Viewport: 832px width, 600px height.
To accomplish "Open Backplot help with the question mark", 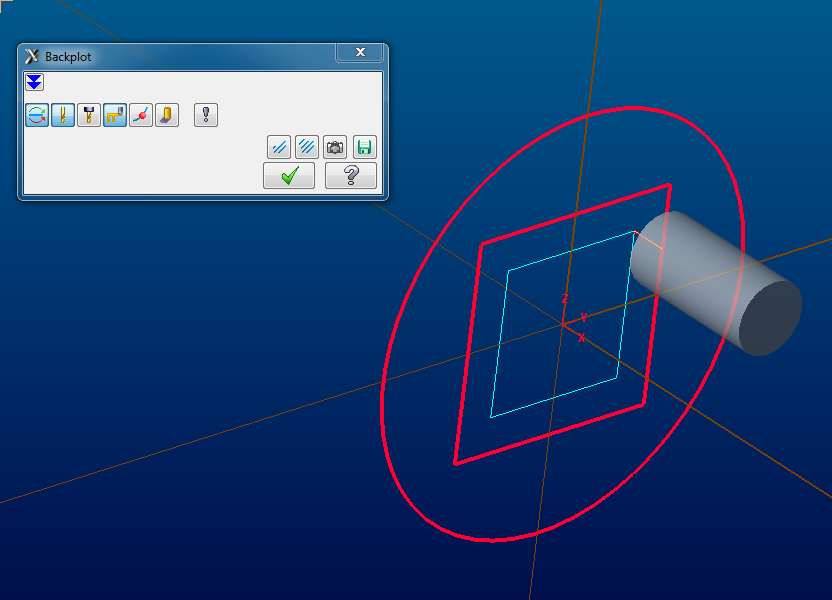I will [x=351, y=176].
